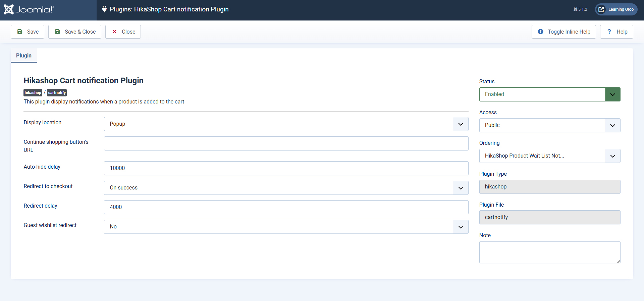The width and height of the screenshot is (644, 301).
Task: Toggle Inline Help
Action: point(564,32)
